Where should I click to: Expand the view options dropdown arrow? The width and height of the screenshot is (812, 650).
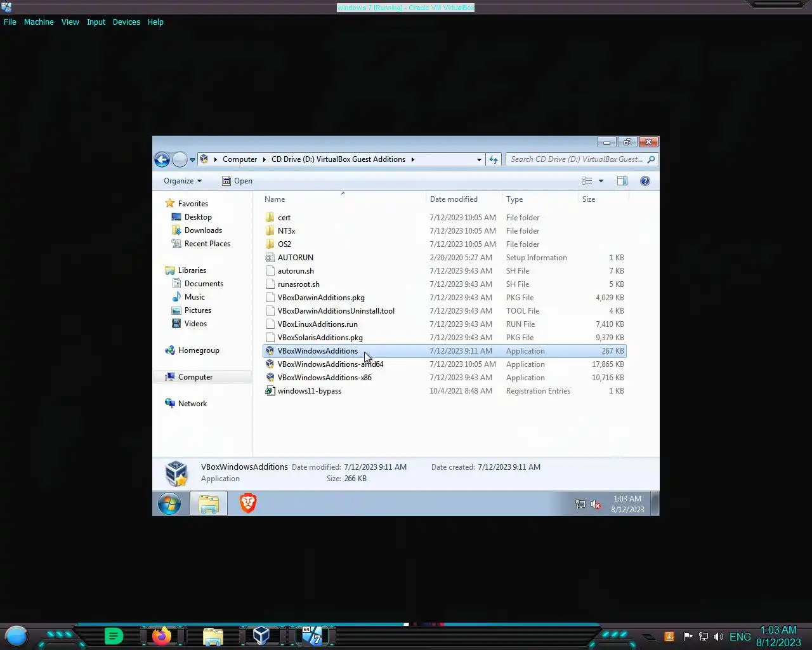(601, 181)
